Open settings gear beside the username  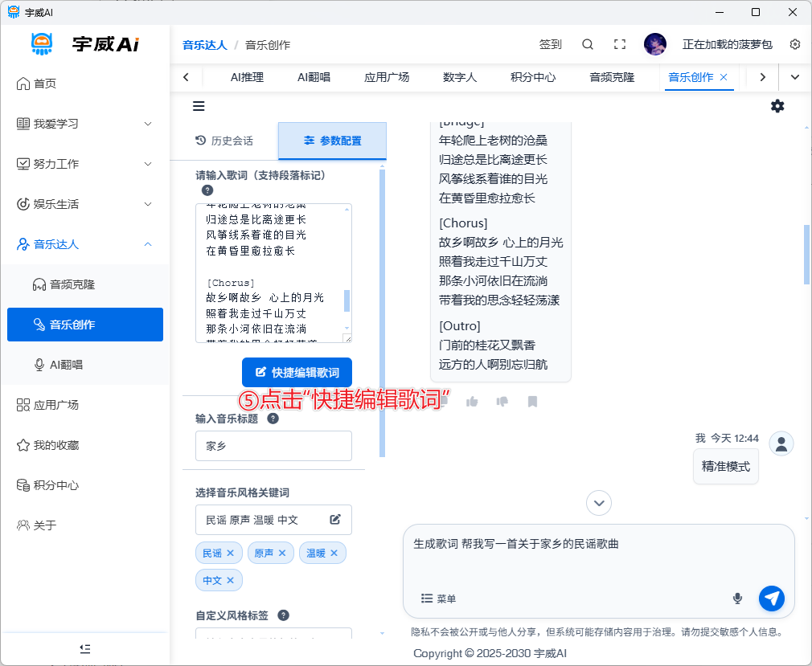795,44
